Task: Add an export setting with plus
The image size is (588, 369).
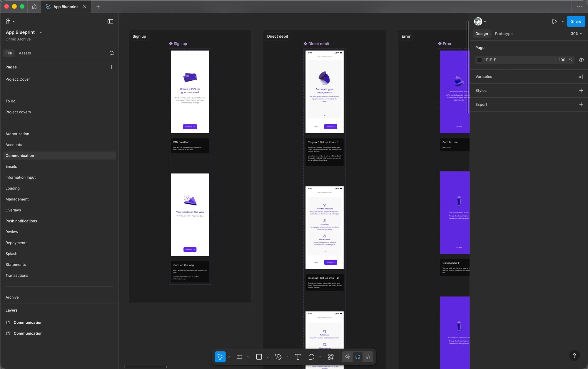Action: (x=581, y=104)
